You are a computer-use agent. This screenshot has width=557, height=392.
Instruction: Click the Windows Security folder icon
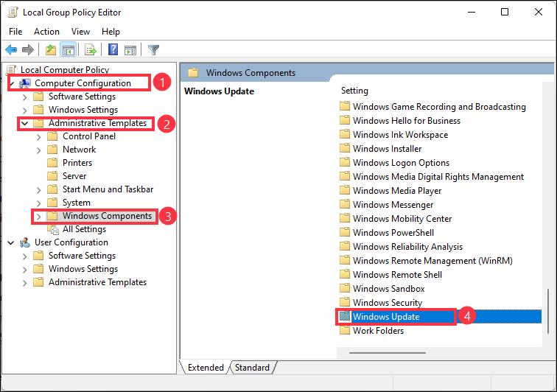point(345,302)
